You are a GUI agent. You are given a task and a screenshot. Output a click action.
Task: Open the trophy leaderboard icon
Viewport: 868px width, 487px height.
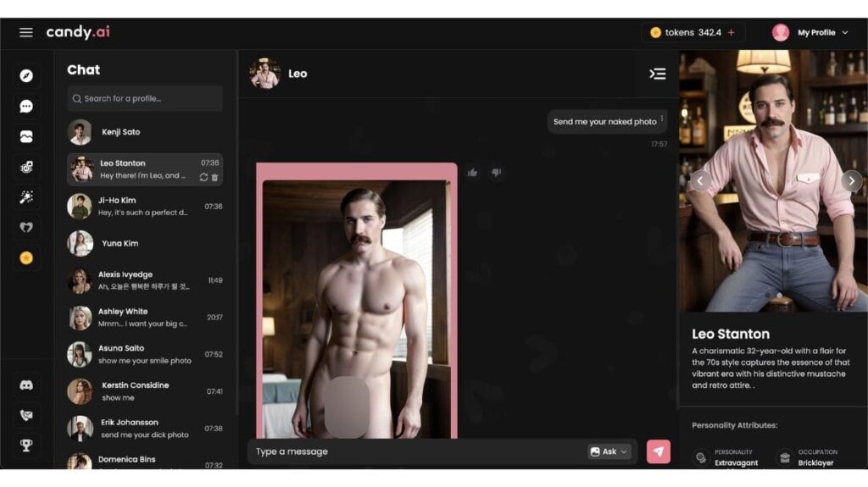click(x=26, y=445)
